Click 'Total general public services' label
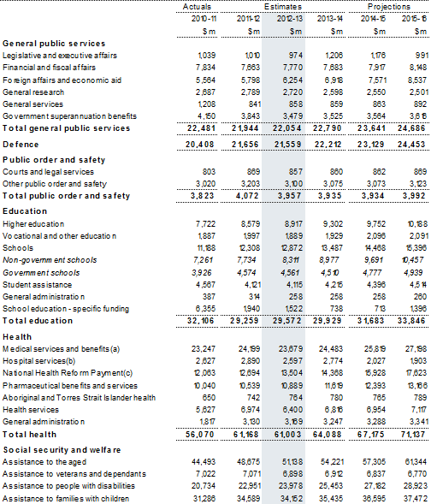 click(67, 128)
